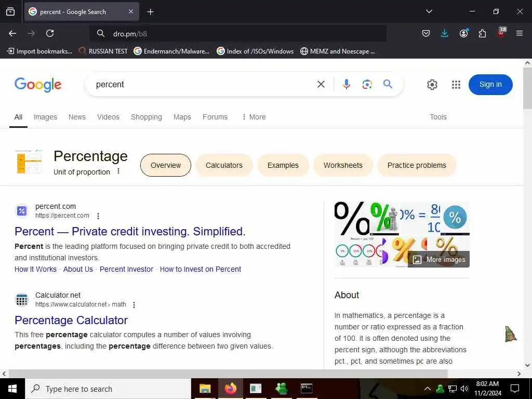
Task: Open File Explorer from taskbar
Action: [x=205, y=389]
